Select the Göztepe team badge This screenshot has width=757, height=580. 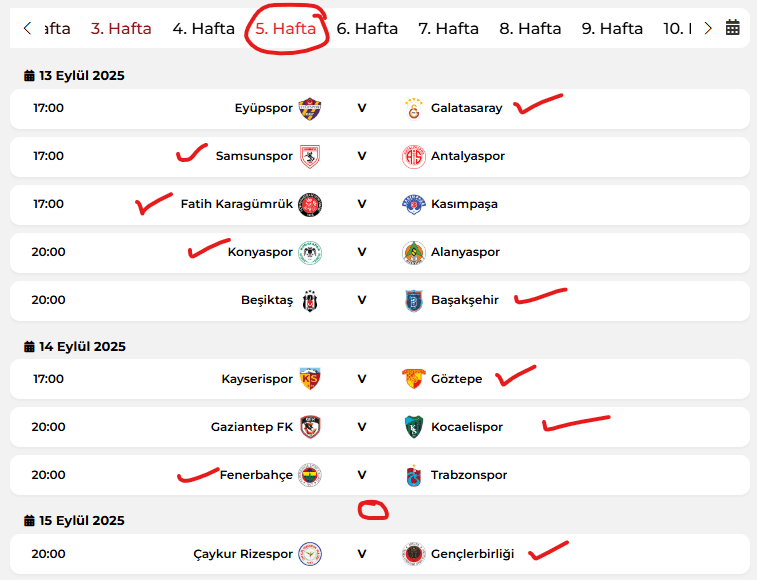coord(414,379)
